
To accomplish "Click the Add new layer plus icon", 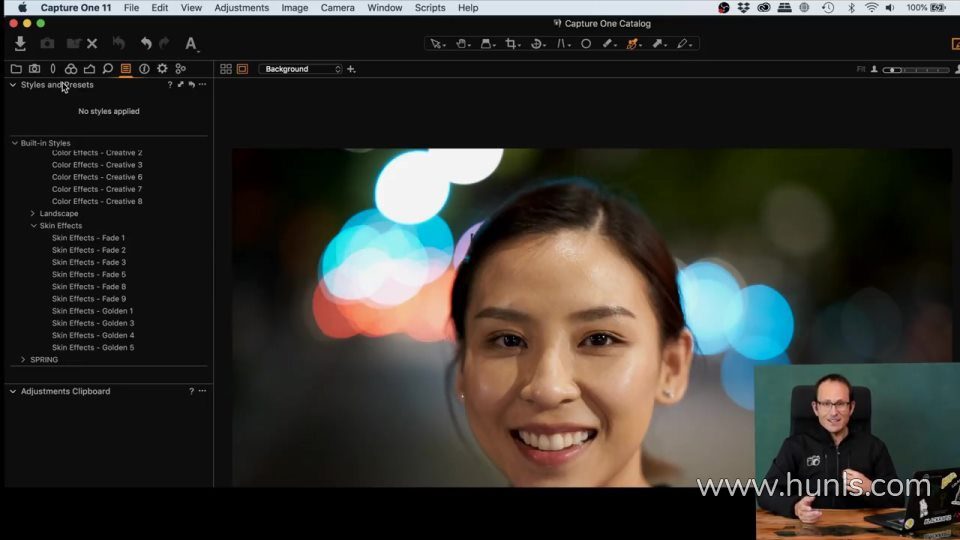I will click(351, 69).
